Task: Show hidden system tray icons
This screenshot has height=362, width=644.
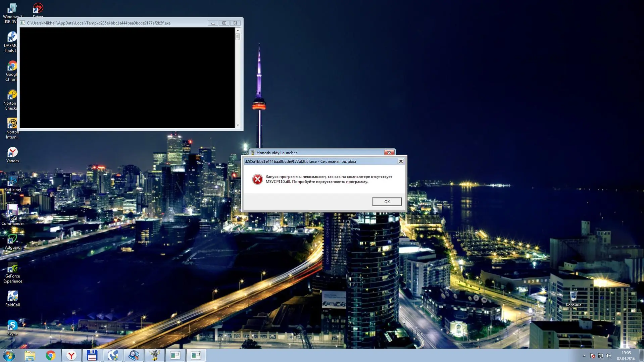Action: [584, 356]
